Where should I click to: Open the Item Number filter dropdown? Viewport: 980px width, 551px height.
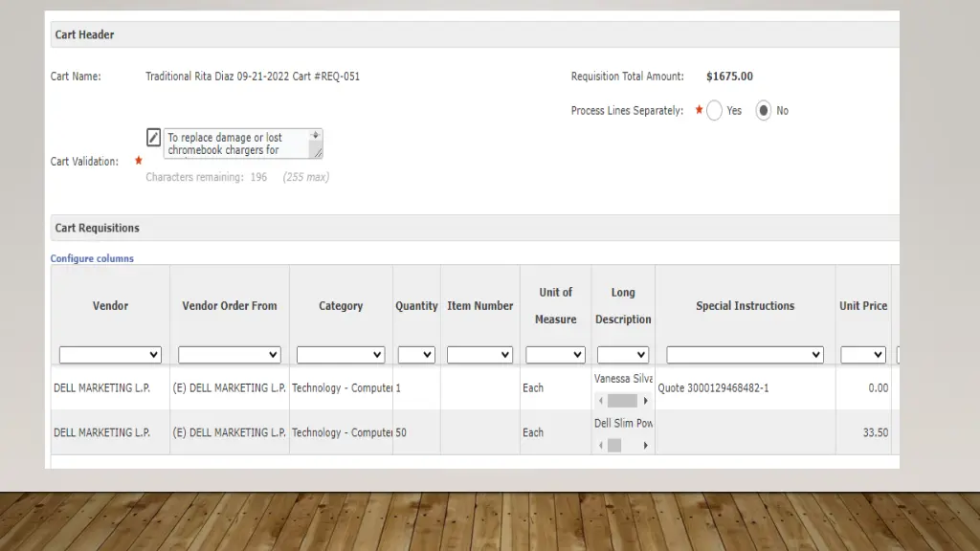pyautogui.click(x=480, y=355)
